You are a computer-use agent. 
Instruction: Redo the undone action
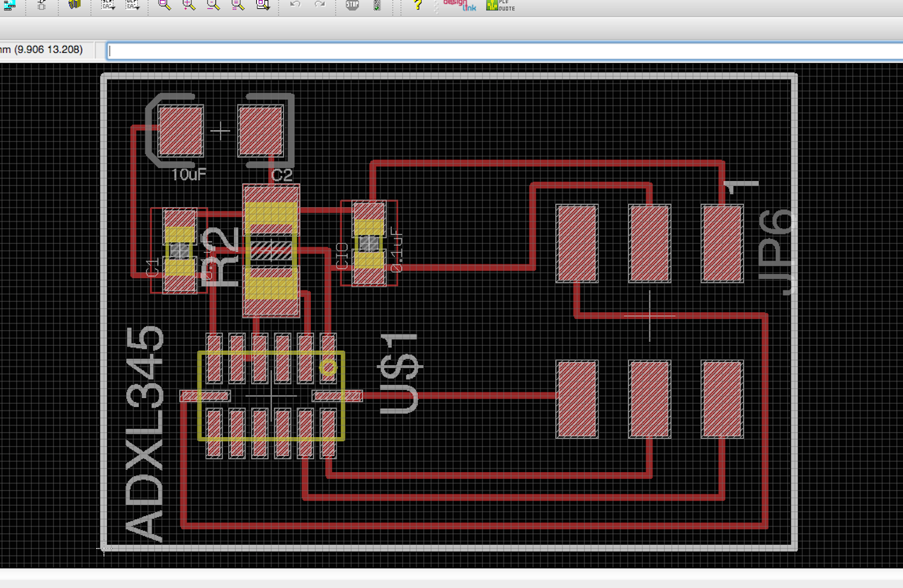(x=319, y=5)
